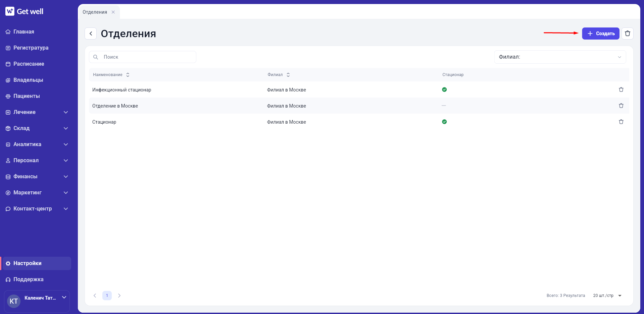Open Главная home icon in sidebar

point(8,32)
